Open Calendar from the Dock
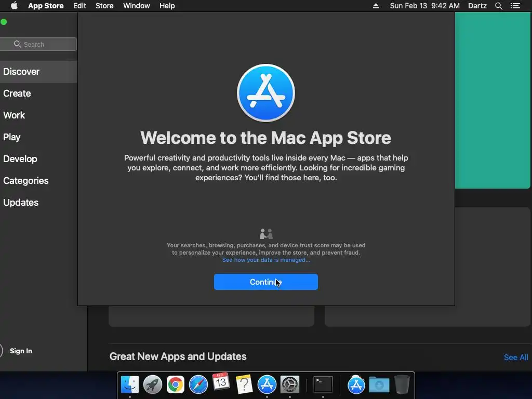This screenshot has width=532, height=399. coord(221,382)
